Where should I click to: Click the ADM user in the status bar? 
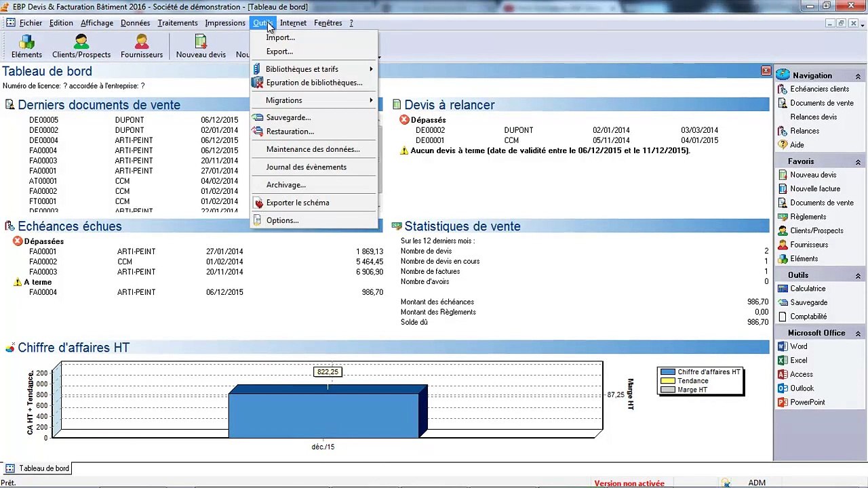[757, 483]
